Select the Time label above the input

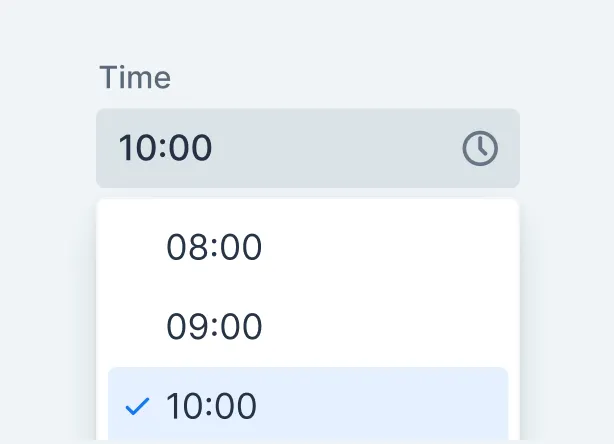pos(135,78)
